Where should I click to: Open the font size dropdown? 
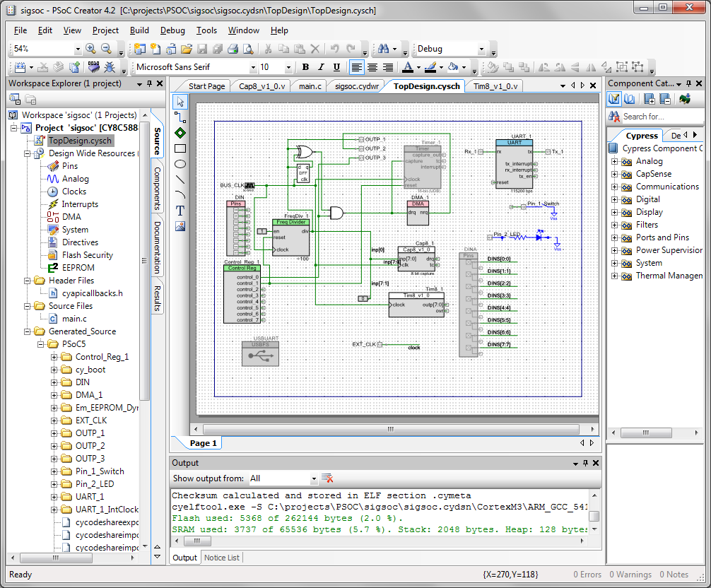pos(288,66)
